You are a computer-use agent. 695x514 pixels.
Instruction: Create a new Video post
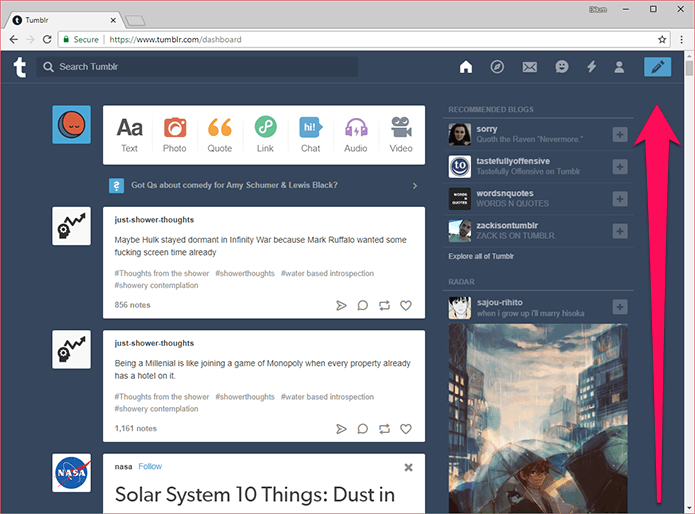click(x=401, y=135)
